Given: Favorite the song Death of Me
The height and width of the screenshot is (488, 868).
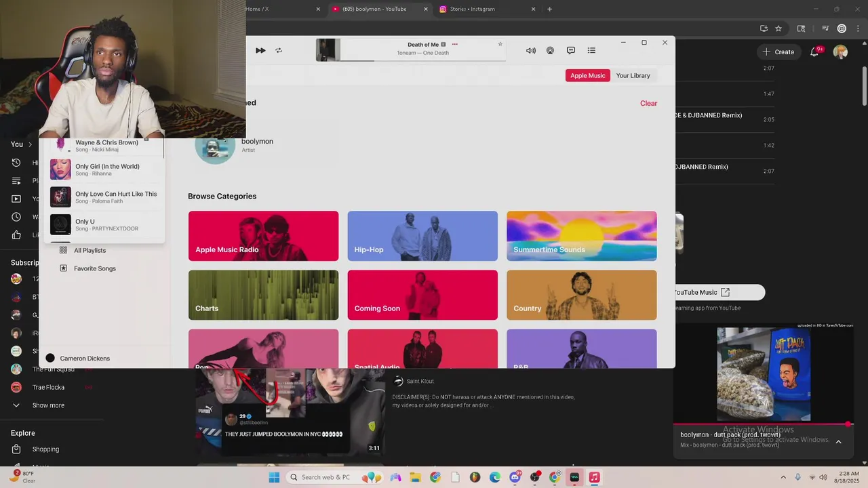Looking at the screenshot, I should (x=500, y=44).
